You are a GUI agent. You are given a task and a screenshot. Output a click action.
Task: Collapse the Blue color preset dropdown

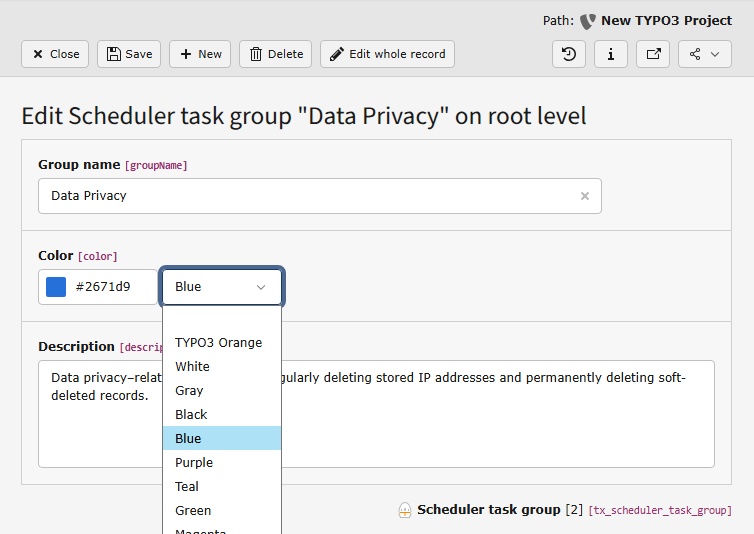[x=222, y=287]
